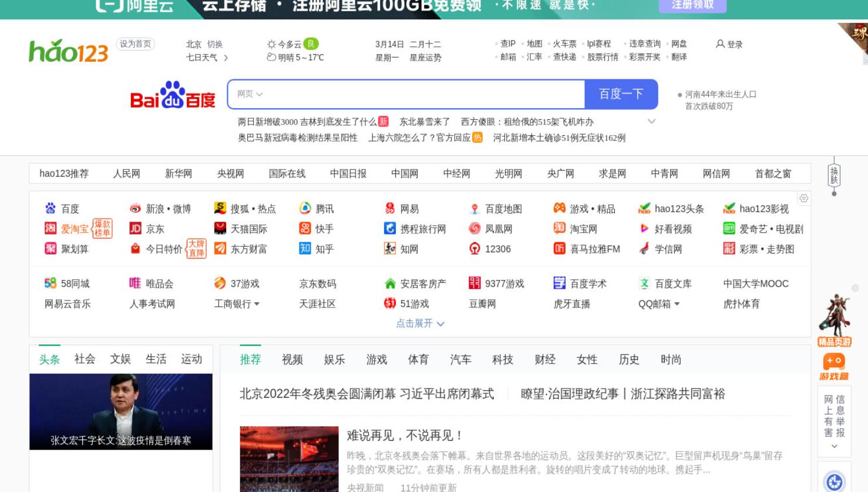
Task: Open 凤凰网 icon
Action: [x=475, y=229]
